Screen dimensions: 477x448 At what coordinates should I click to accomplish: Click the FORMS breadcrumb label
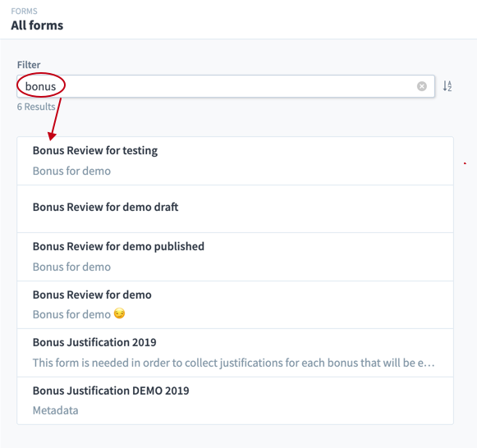24,11
